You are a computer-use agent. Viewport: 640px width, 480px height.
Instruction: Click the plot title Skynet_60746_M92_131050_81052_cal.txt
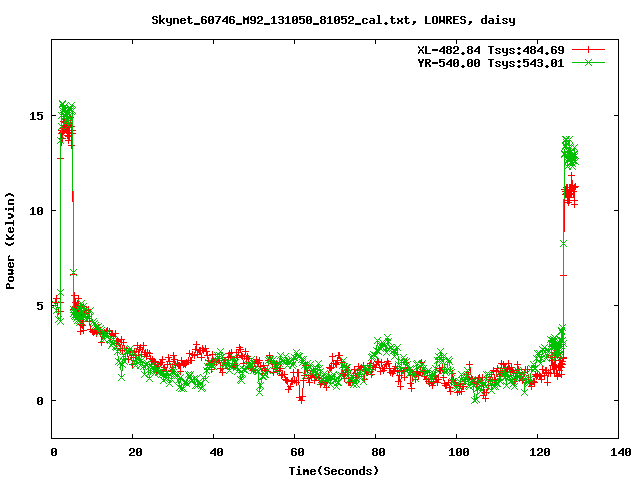click(333, 20)
